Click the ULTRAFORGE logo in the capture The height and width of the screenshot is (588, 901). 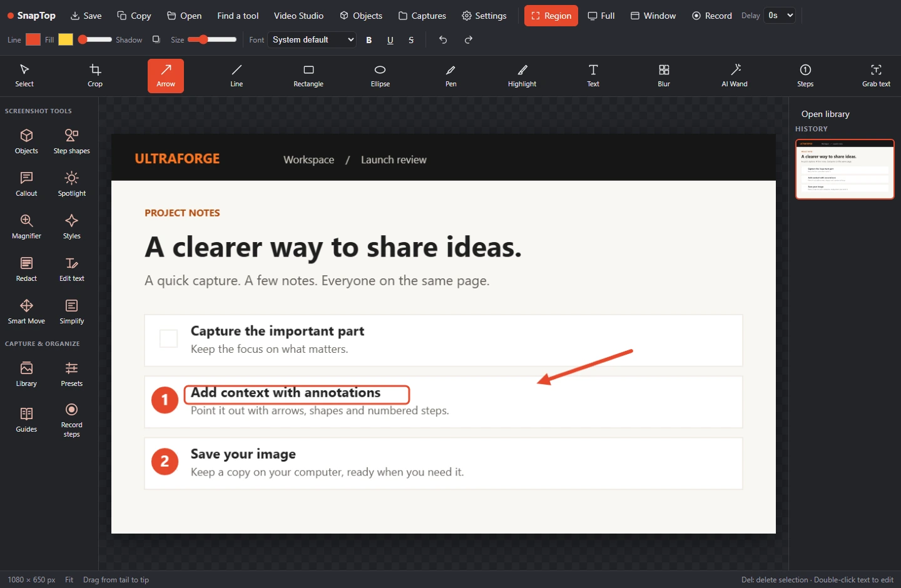(177, 159)
